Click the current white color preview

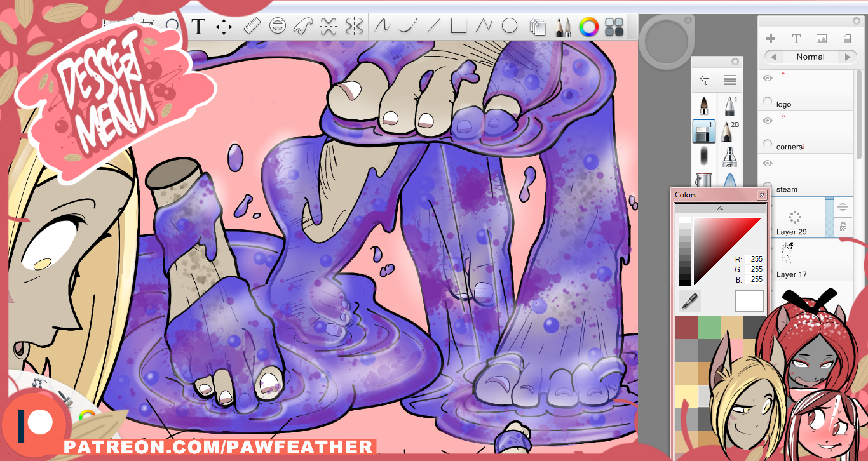(749, 302)
